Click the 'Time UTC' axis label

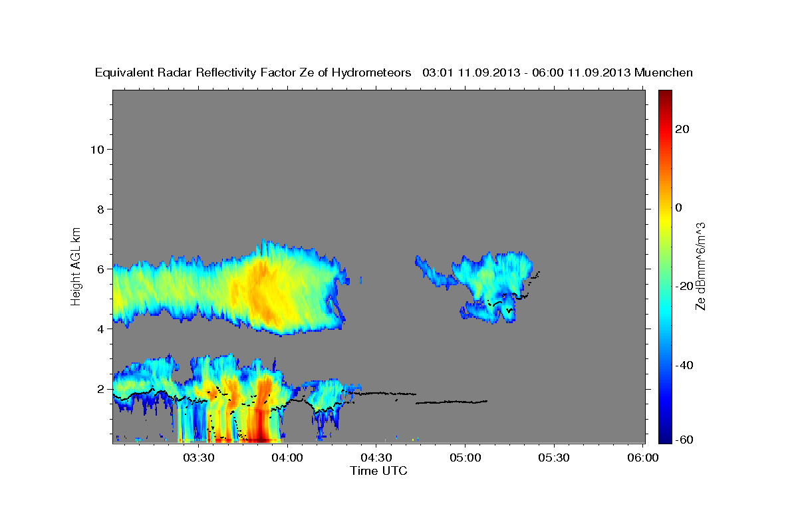pyautogui.click(x=378, y=471)
